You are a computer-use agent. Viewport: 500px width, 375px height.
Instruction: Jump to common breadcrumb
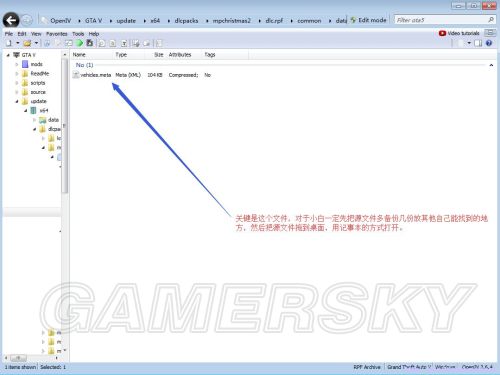309,21
